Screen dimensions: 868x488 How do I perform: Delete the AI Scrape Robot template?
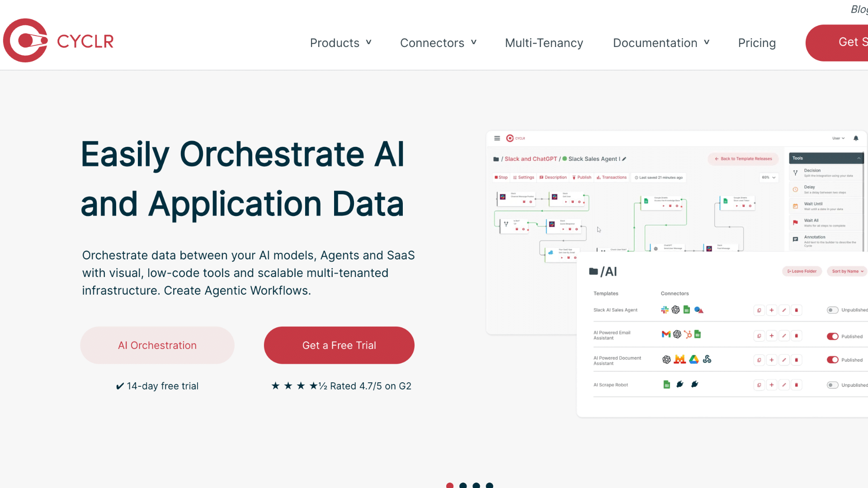pos(797,385)
